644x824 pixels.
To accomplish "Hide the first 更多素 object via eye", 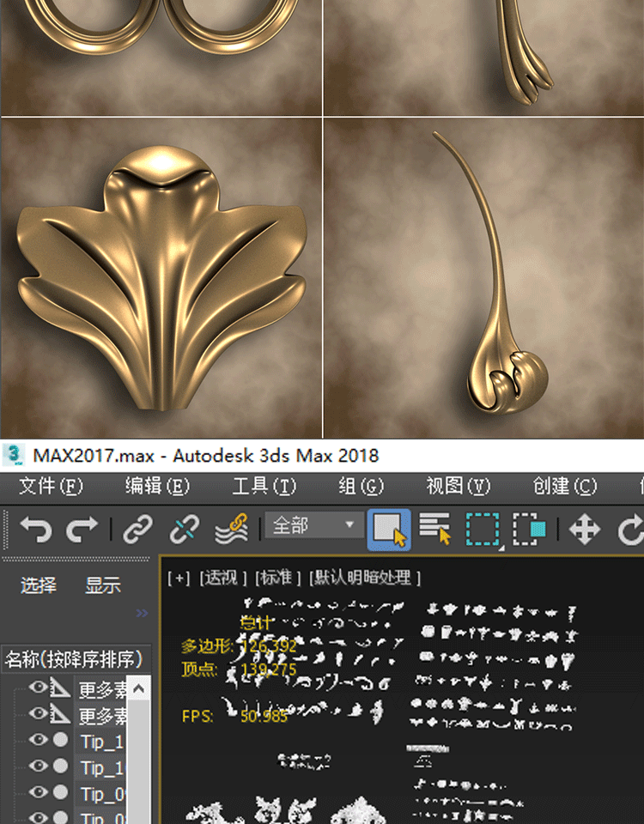I will 38,688.
